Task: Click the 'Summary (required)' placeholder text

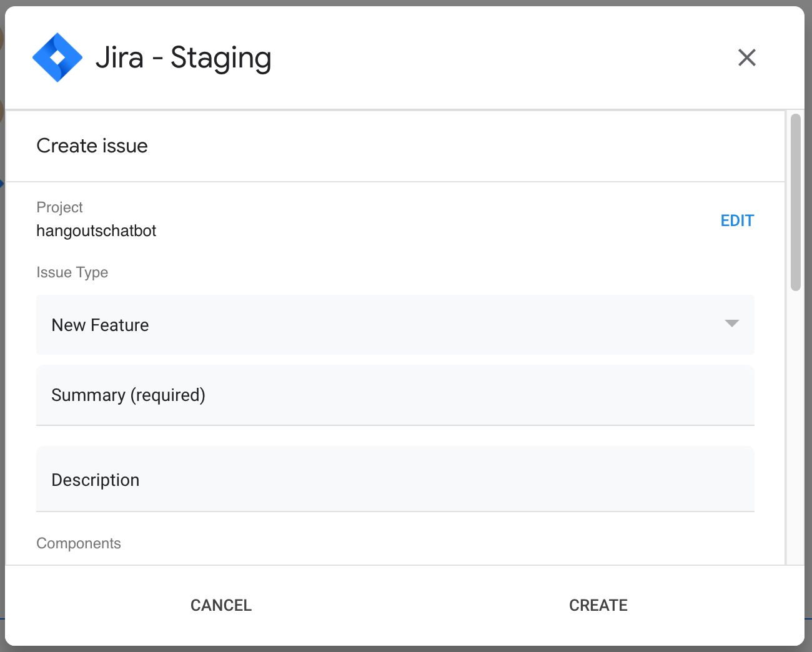Action: click(128, 395)
